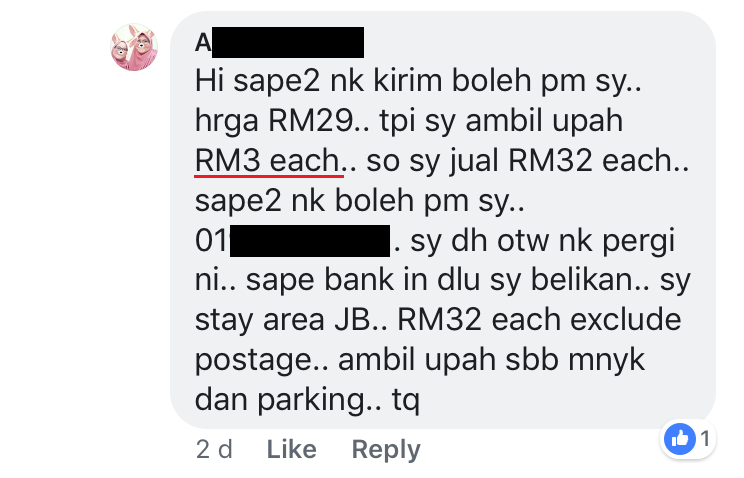Viewport: 744px width, 478px height.
Task: Like this comment
Action: point(291,449)
